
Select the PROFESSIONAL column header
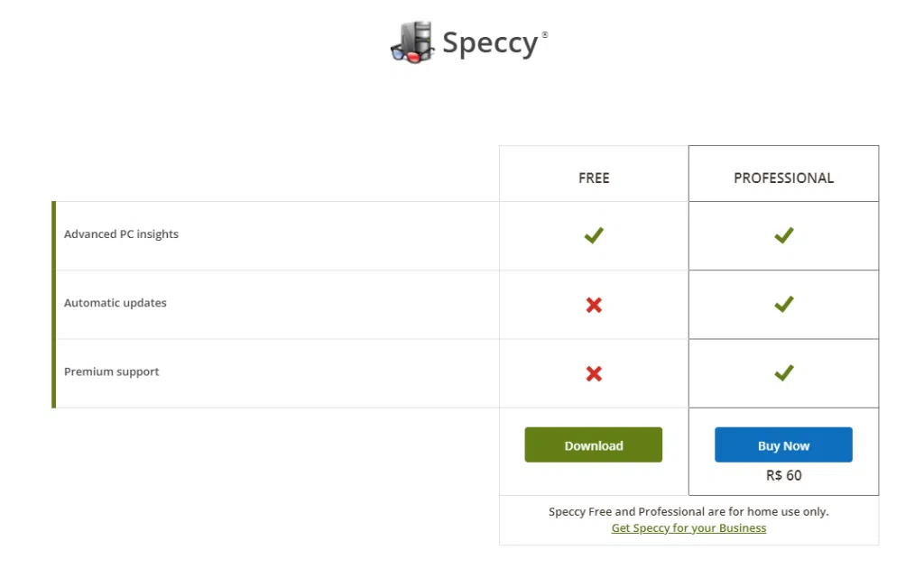[783, 178]
